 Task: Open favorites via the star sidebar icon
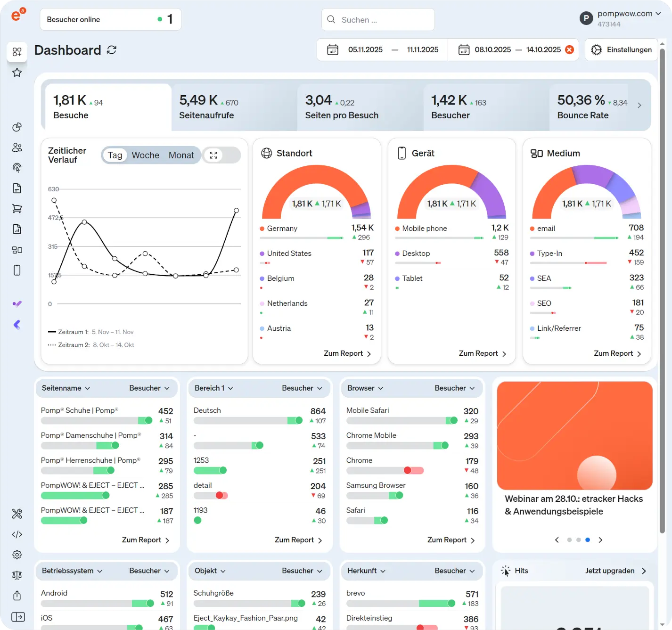(x=17, y=72)
